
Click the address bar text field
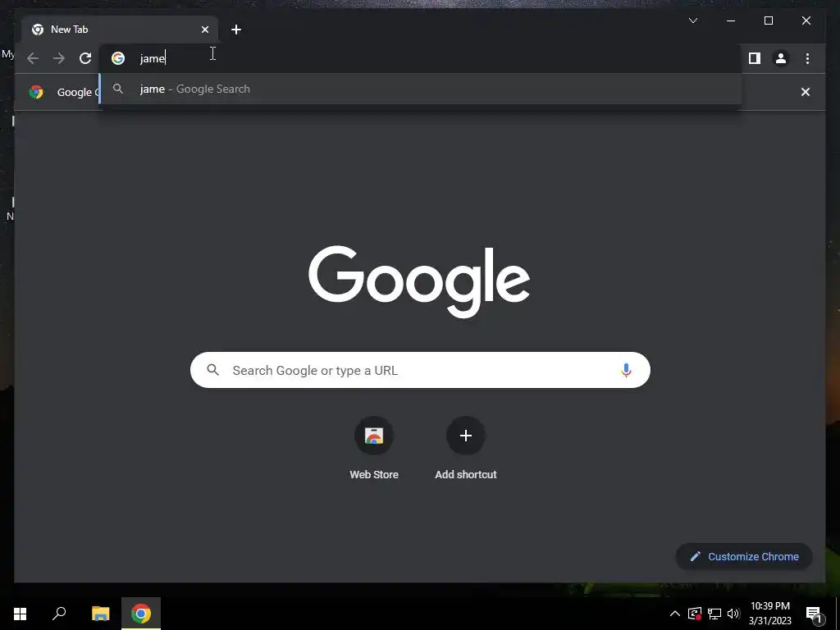pyautogui.click(x=421, y=58)
